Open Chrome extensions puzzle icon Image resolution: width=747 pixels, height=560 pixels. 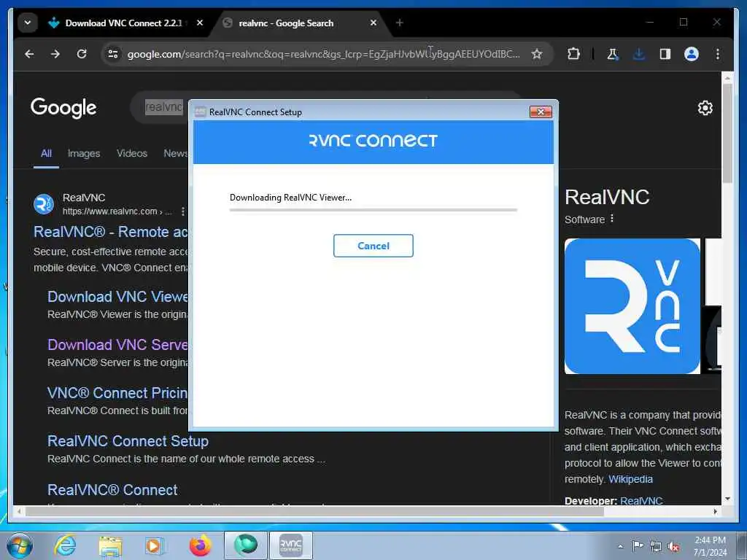tap(573, 54)
